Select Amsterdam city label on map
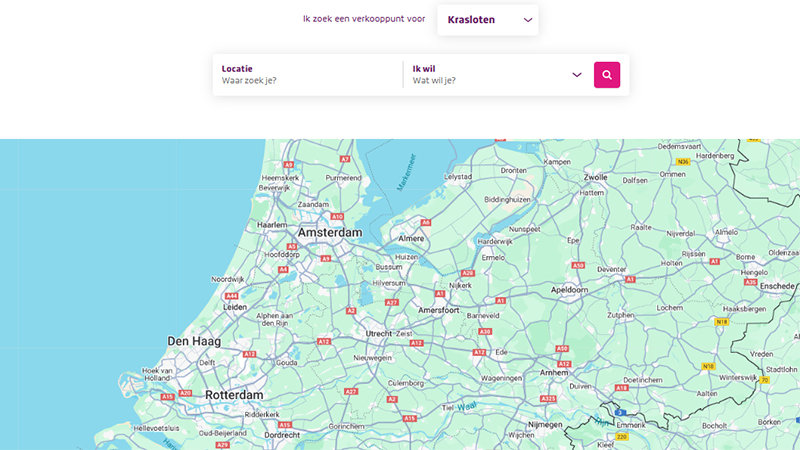 tap(329, 232)
